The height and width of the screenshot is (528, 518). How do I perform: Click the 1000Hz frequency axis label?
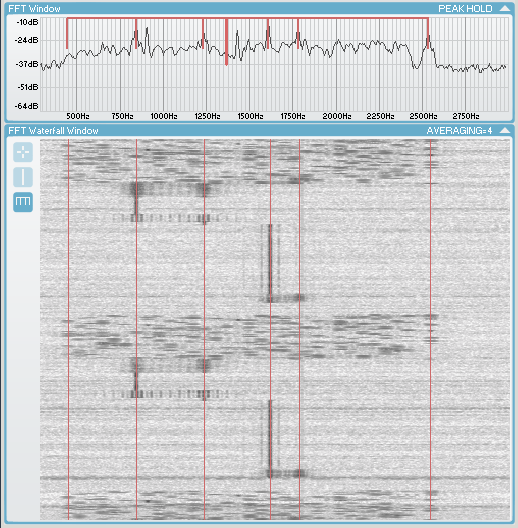point(164,116)
